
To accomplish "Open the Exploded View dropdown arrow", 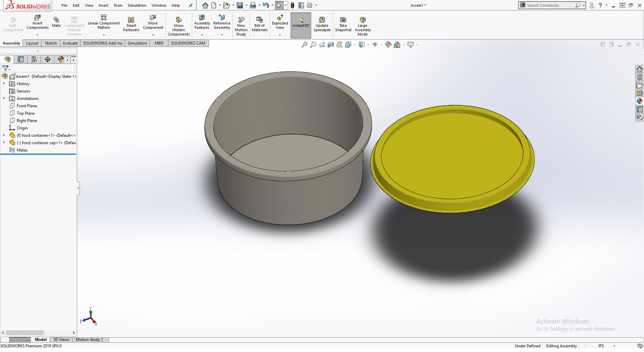I will click(280, 35).
